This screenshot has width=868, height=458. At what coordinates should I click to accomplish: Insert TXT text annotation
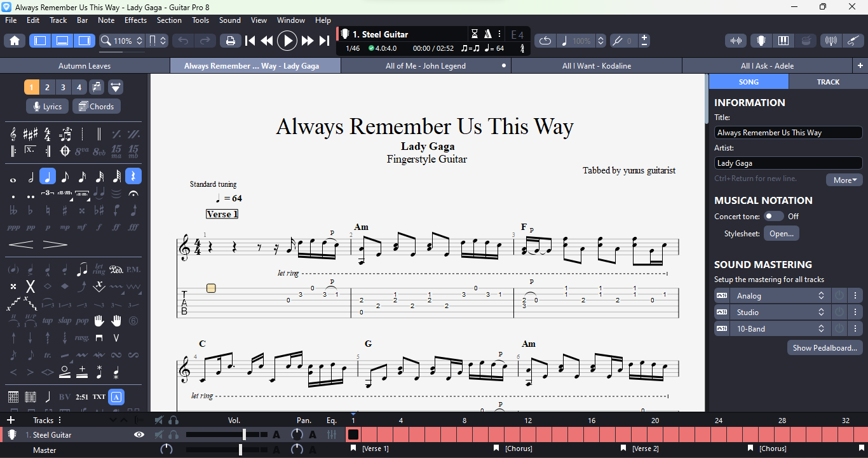99,397
